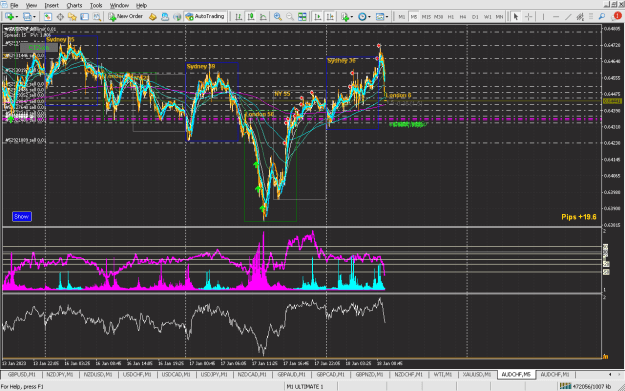This screenshot has height=391, width=625.
Task: Toggle the AutoTrading button
Action: [205, 17]
